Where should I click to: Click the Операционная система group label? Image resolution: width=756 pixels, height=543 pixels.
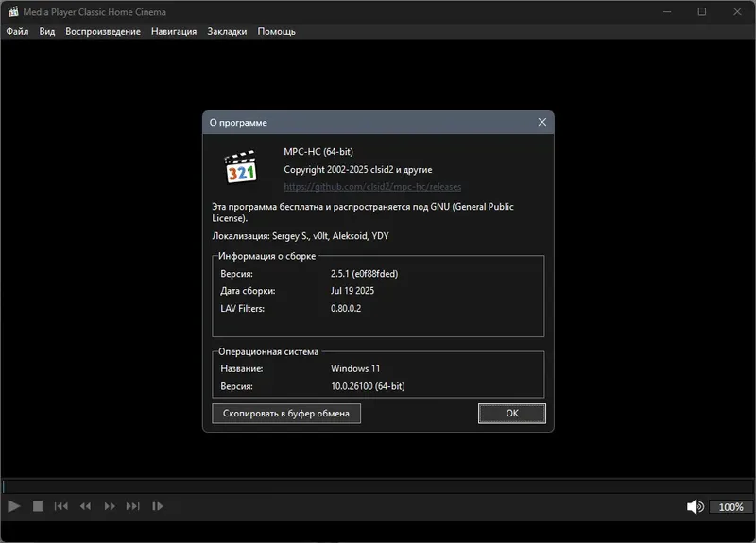coord(268,351)
